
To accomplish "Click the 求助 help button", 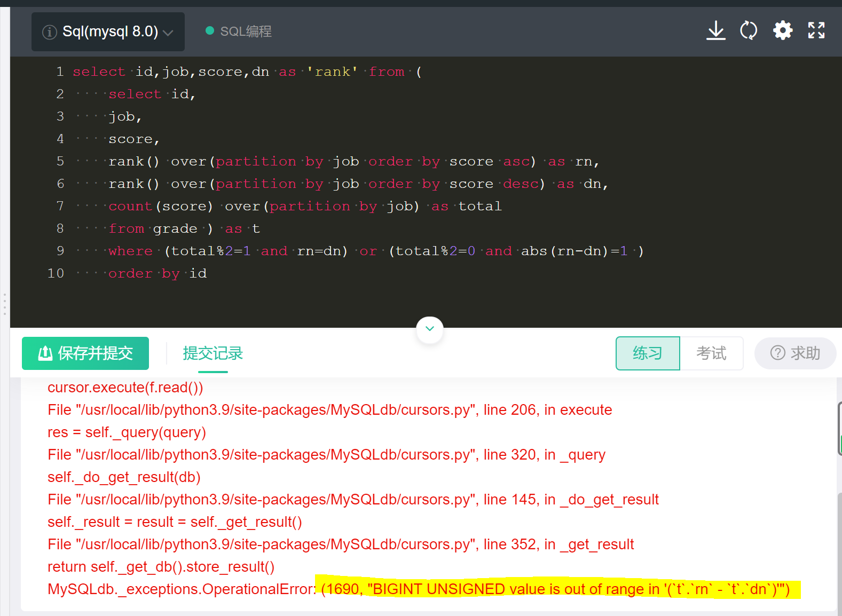I will click(x=795, y=353).
